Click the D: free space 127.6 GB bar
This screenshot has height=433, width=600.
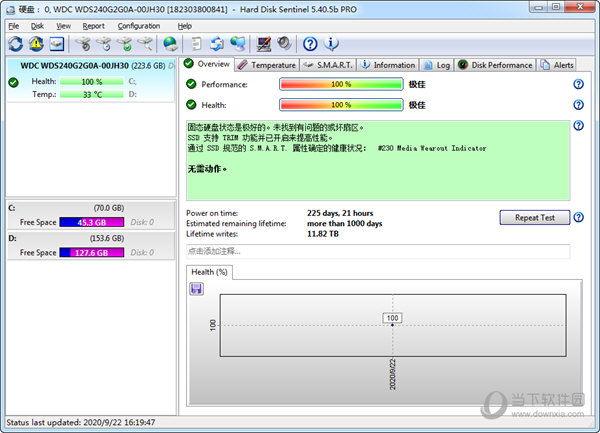[92, 252]
